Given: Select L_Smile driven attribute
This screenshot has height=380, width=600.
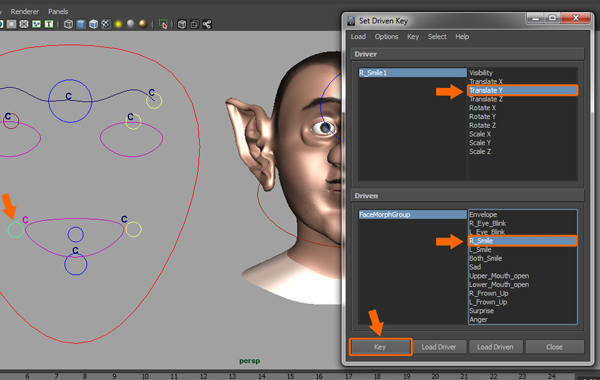Looking at the screenshot, I should [481, 250].
